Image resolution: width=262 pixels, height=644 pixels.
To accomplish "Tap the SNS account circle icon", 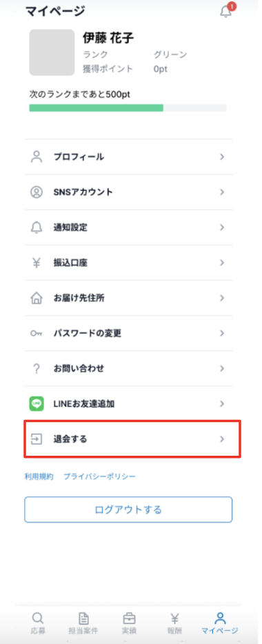I will (x=37, y=192).
